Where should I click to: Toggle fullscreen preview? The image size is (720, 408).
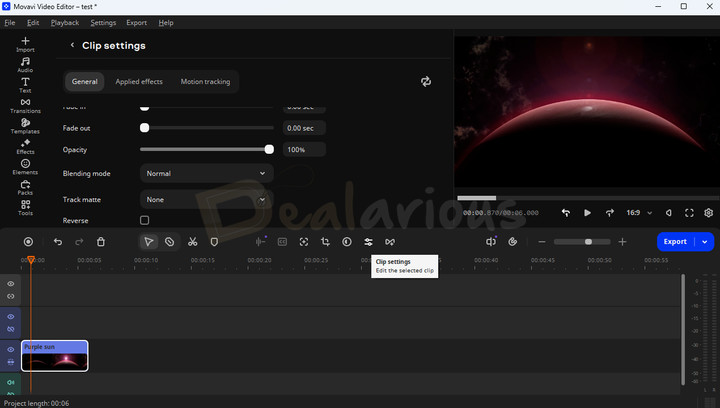pos(689,213)
